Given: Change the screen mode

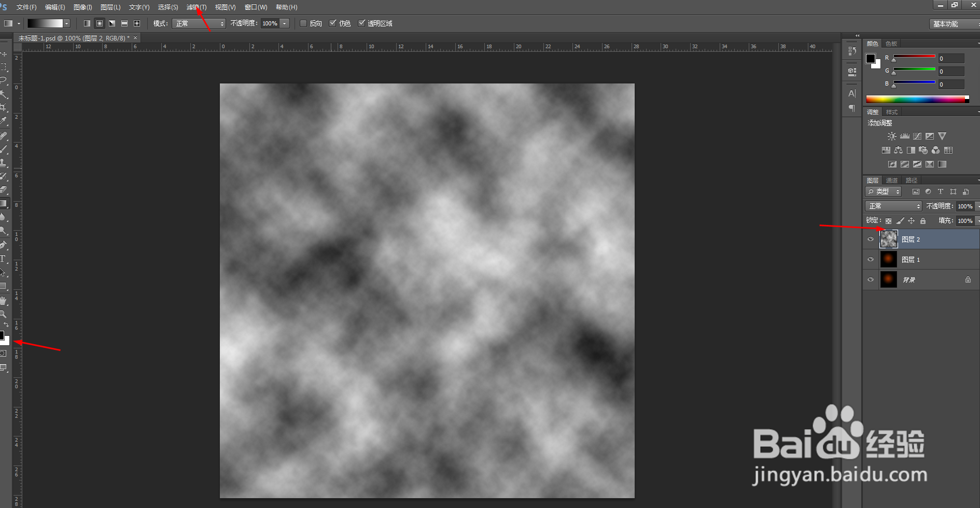Looking at the screenshot, I should coord(4,368).
